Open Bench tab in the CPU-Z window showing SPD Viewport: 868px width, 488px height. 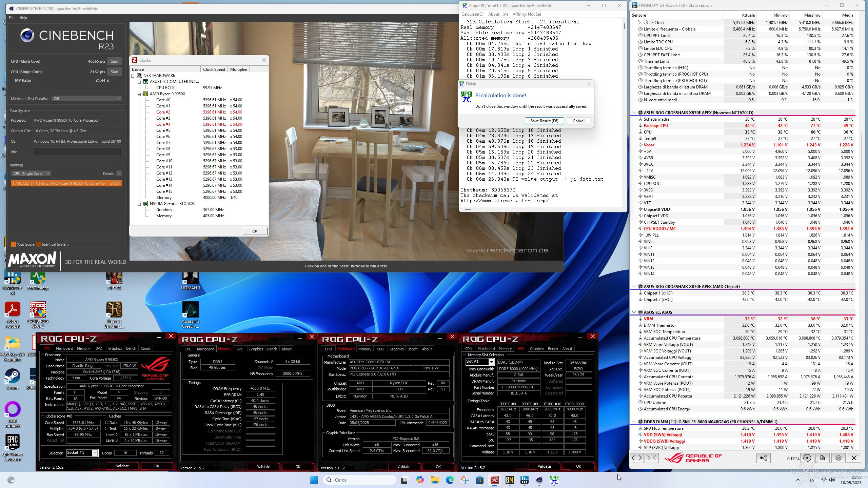(553, 349)
